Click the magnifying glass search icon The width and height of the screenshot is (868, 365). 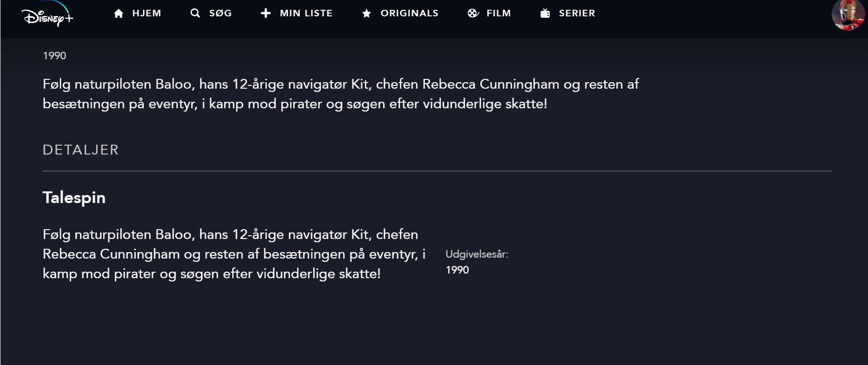coord(195,13)
